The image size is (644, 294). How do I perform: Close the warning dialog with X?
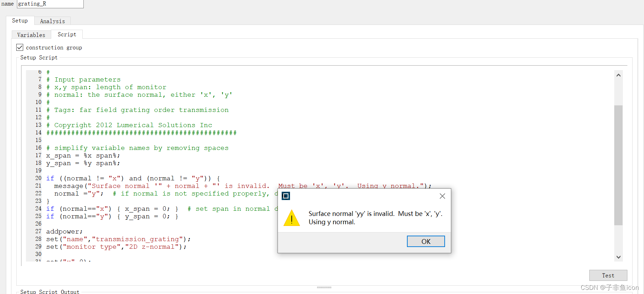pyautogui.click(x=442, y=196)
